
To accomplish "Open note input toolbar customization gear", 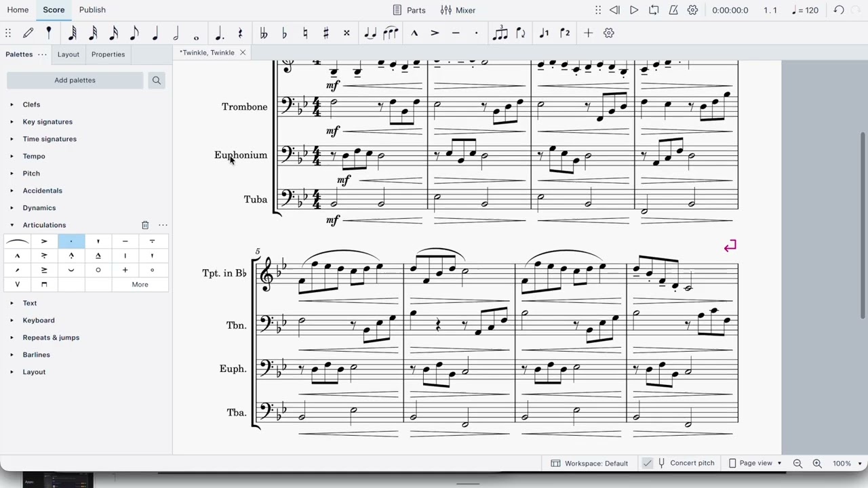I will point(609,33).
